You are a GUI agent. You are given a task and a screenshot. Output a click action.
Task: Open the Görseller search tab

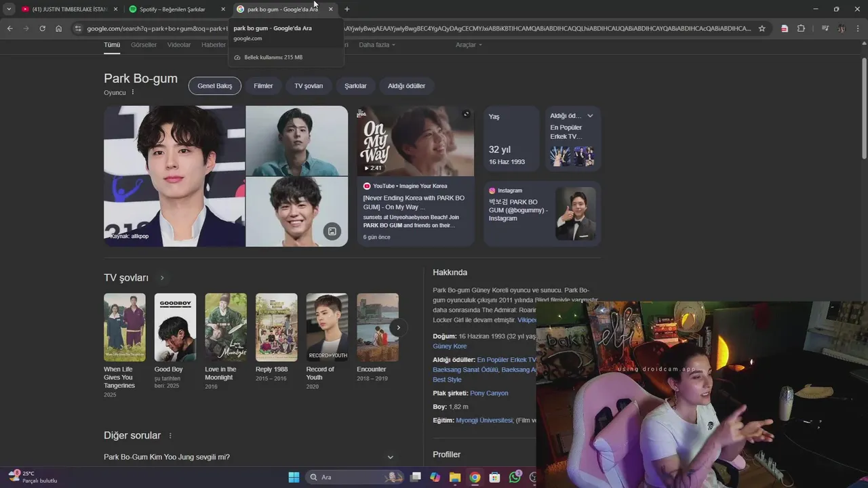pos(144,45)
